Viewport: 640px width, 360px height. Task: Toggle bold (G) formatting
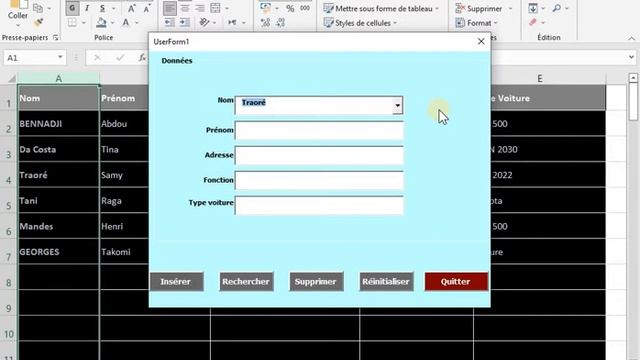[72, 8]
